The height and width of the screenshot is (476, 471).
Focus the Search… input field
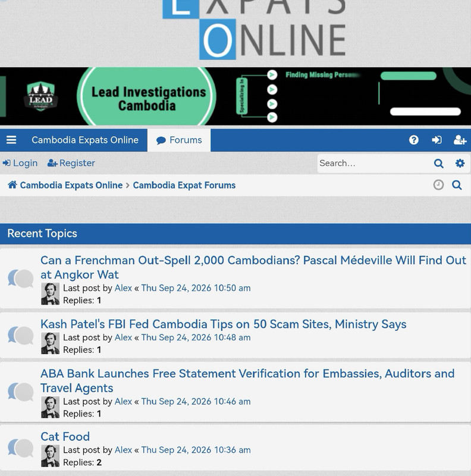point(374,163)
